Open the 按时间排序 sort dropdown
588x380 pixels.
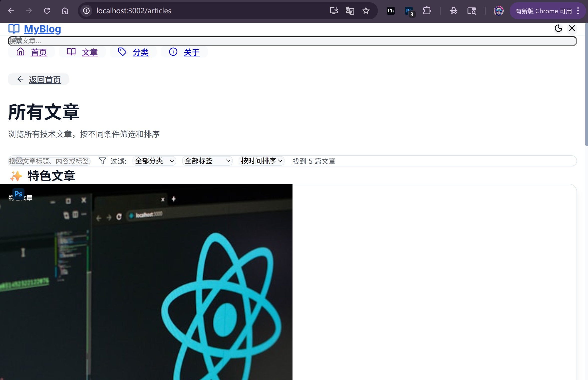click(x=261, y=161)
